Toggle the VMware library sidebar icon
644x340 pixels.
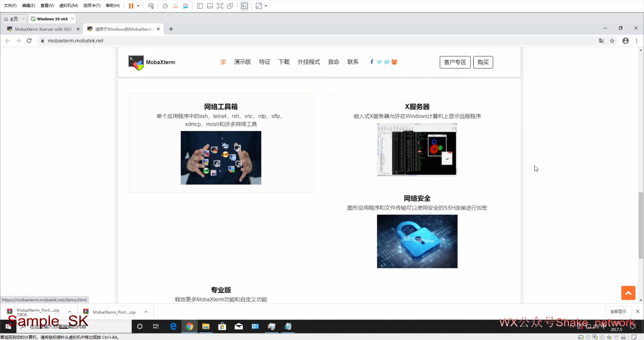pos(200,6)
